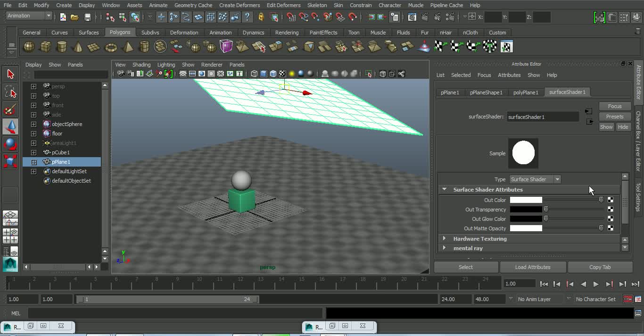
Task: Collapse the Surface Shader Attributes section
Action: 444,189
